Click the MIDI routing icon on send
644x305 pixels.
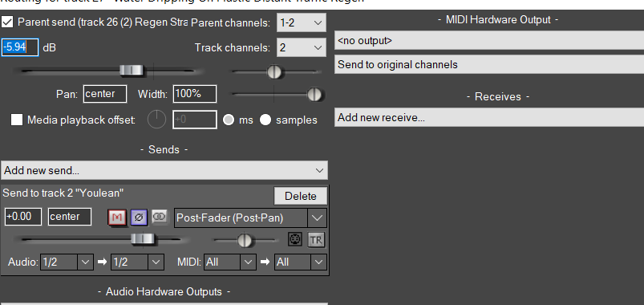click(x=295, y=239)
